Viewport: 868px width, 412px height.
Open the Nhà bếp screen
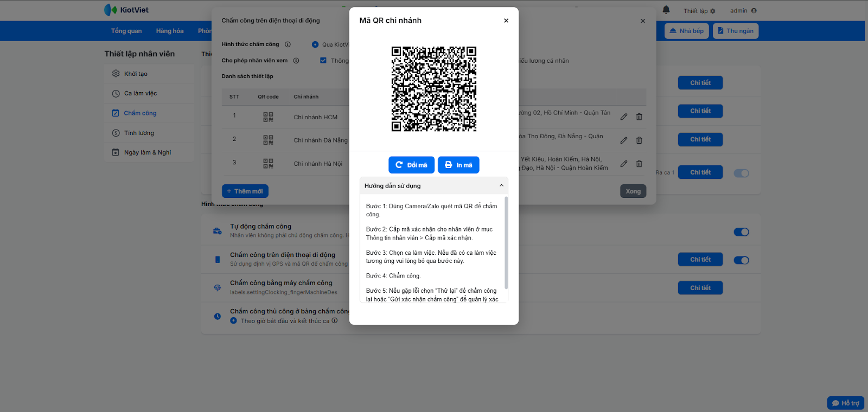pyautogui.click(x=687, y=31)
